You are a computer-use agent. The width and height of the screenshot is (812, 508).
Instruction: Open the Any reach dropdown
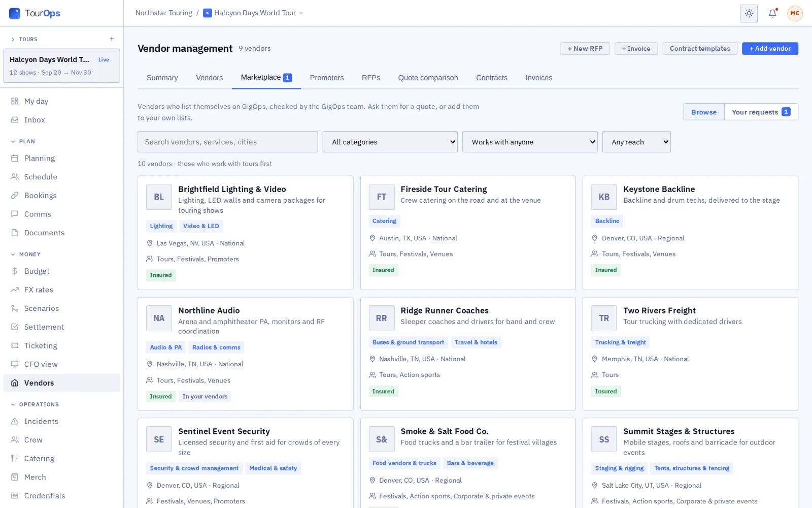pyautogui.click(x=636, y=142)
